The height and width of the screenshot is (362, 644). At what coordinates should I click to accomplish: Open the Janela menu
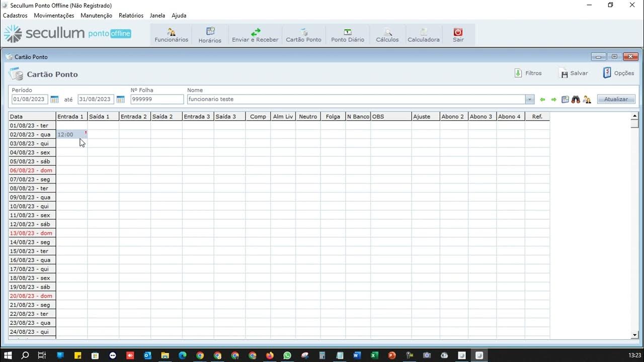pyautogui.click(x=157, y=16)
